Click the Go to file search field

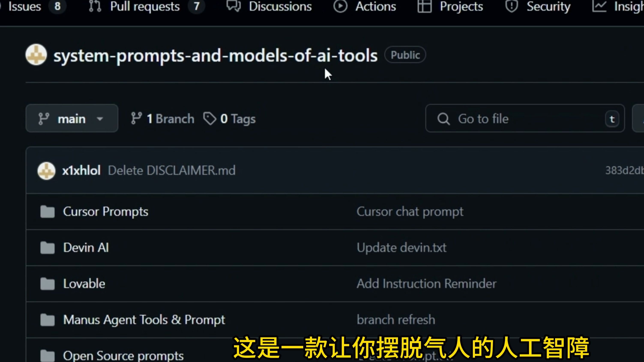[525, 118]
